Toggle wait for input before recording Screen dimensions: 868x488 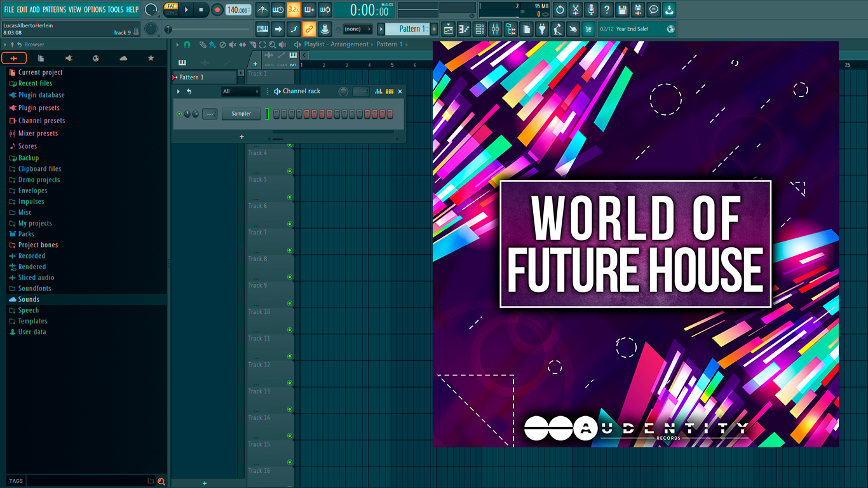pos(278,10)
